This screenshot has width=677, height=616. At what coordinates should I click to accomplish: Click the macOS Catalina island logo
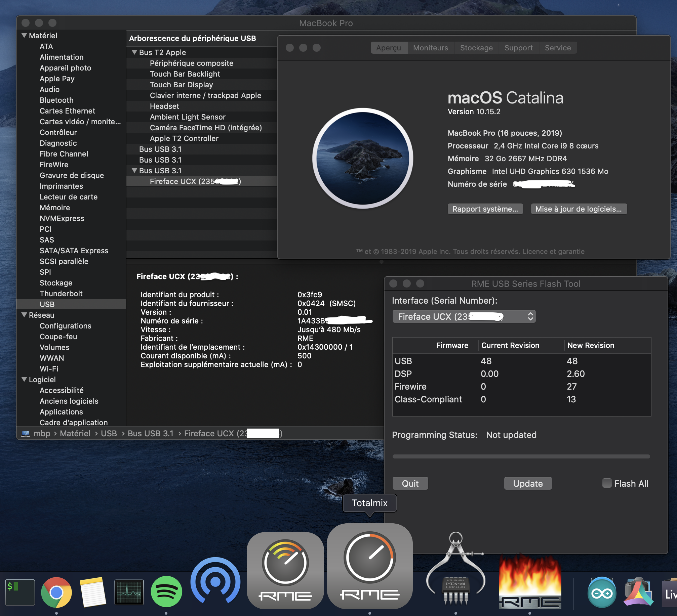click(363, 158)
